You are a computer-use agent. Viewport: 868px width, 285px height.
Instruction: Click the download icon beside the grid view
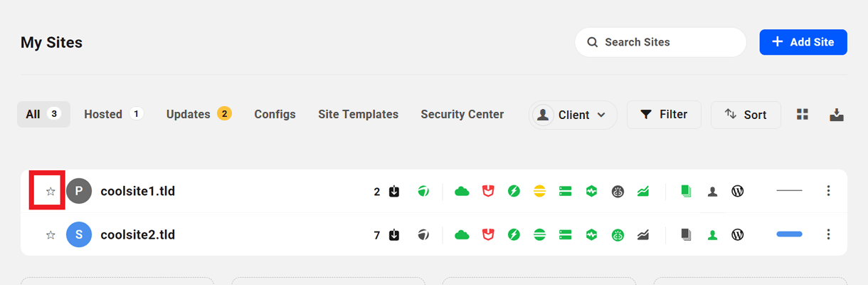click(x=837, y=115)
